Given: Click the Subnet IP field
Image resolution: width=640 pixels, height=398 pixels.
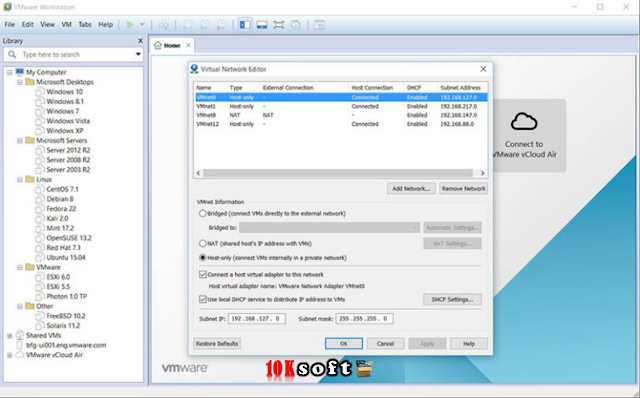Looking at the screenshot, I should (256, 319).
